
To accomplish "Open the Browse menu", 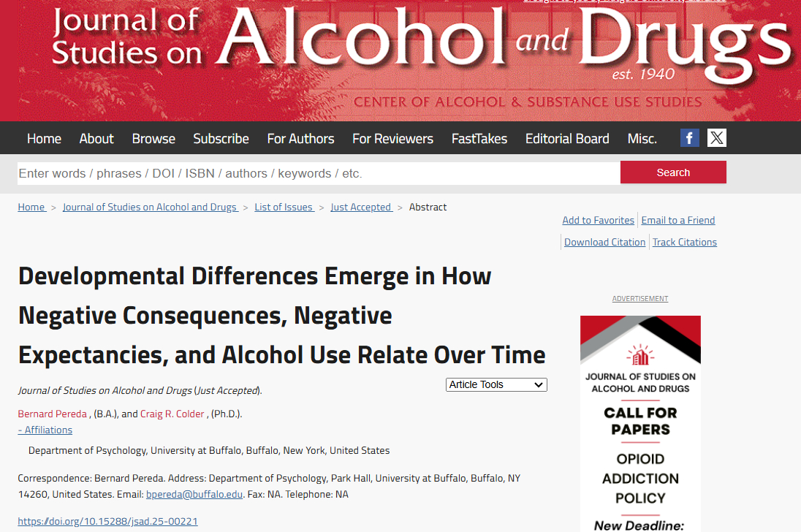I will click(x=153, y=139).
